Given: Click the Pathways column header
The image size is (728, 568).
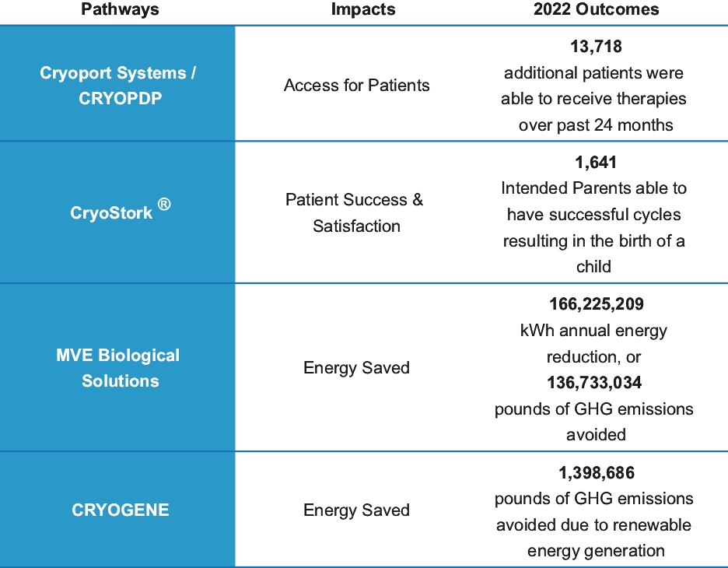Looking at the screenshot, I should [x=120, y=10].
